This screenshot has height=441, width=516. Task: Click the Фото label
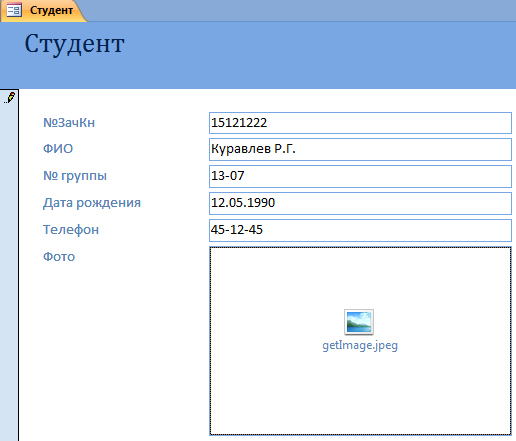pyautogui.click(x=59, y=257)
